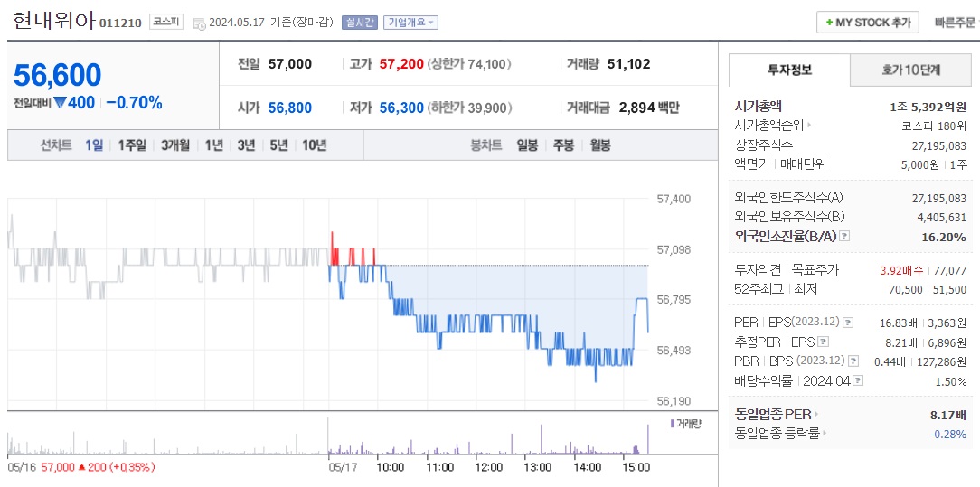Image resolution: width=980 pixels, height=487 pixels.
Task: Show the 주봉 weekly candle chart
Action: click(x=564, y=145)
